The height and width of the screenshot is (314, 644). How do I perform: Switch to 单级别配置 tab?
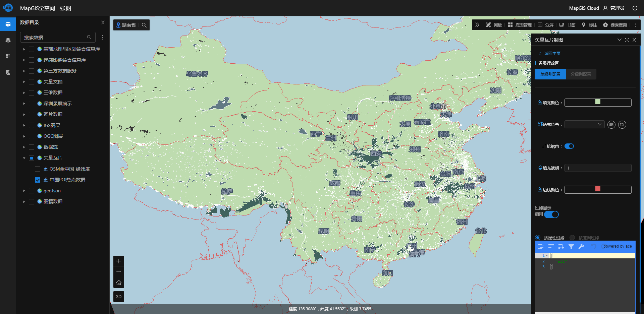tap(550, 74)
